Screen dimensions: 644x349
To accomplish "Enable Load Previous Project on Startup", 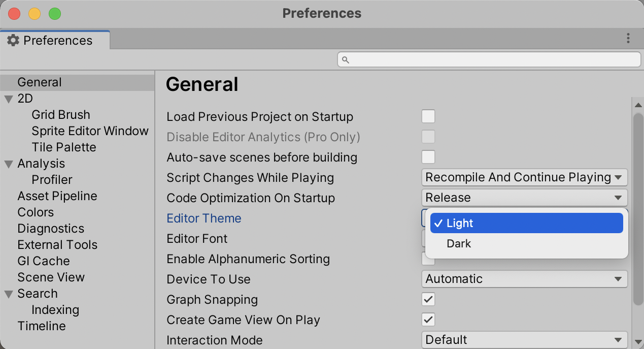I will 428,116.
